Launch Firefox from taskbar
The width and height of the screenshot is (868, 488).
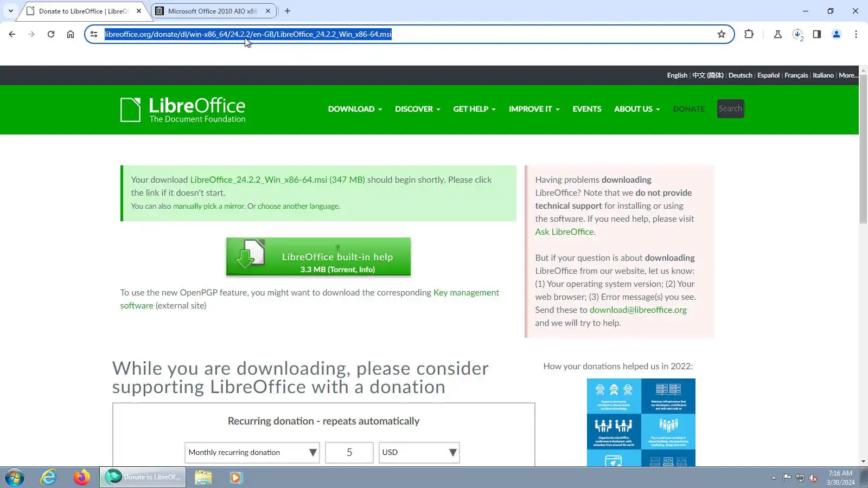tap(82, 477)
